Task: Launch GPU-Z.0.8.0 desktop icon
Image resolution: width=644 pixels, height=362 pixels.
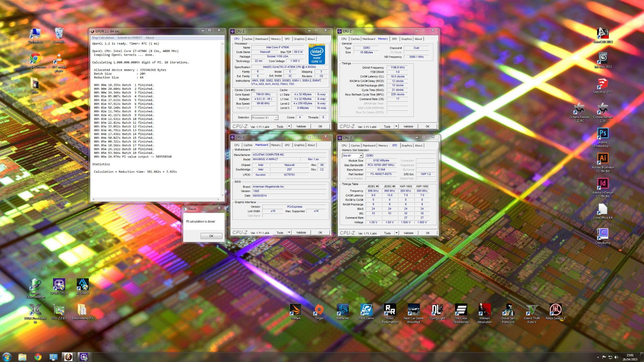Action: coord(59,312)
